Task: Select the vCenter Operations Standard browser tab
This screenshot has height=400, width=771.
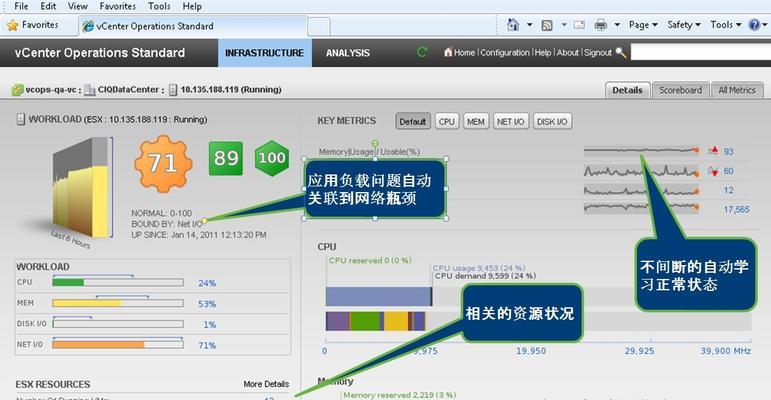Action: [193, 26]
